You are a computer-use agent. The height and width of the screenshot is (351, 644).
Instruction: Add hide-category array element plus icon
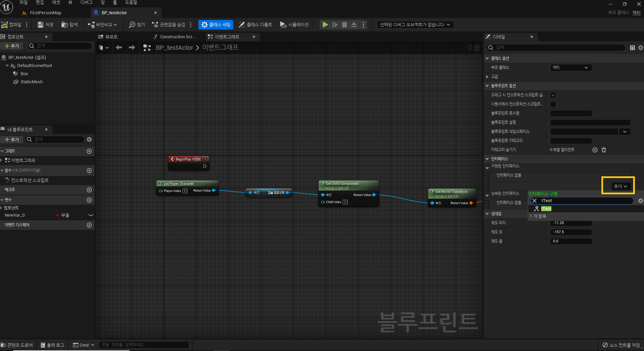(x=595, y=150)
